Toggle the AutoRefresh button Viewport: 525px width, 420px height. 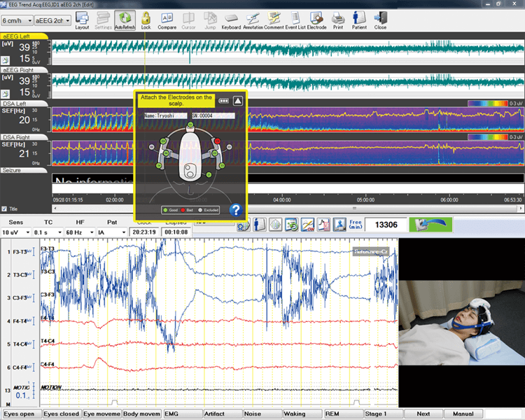pos(125,20)
